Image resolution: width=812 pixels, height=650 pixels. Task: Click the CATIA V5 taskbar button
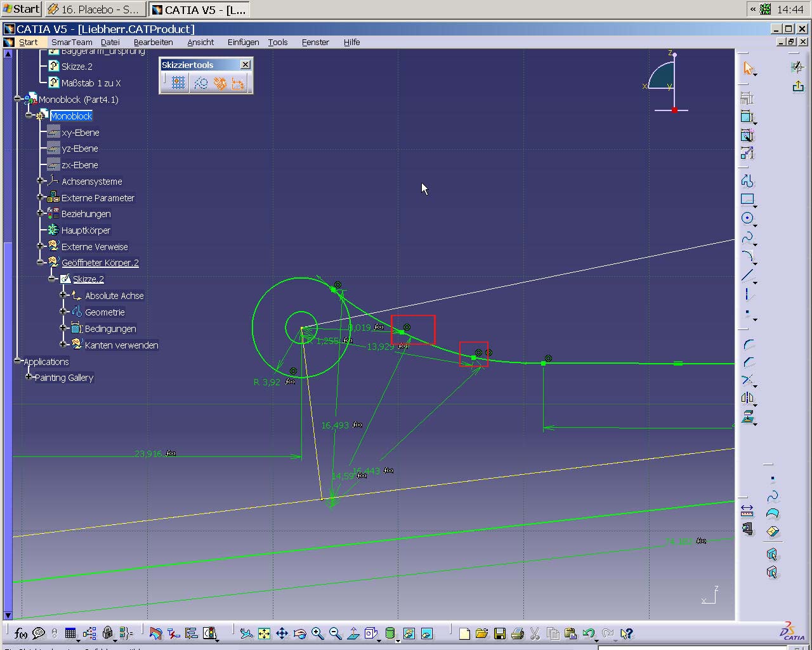pyautogui.click(x=199, y=9)
